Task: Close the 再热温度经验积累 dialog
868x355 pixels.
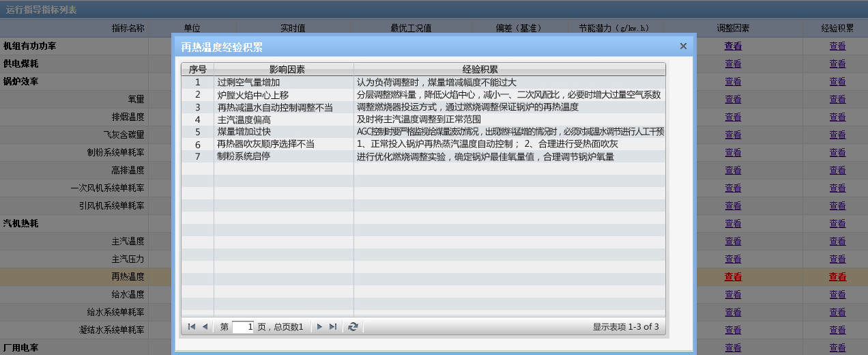Action: (683, 46)
